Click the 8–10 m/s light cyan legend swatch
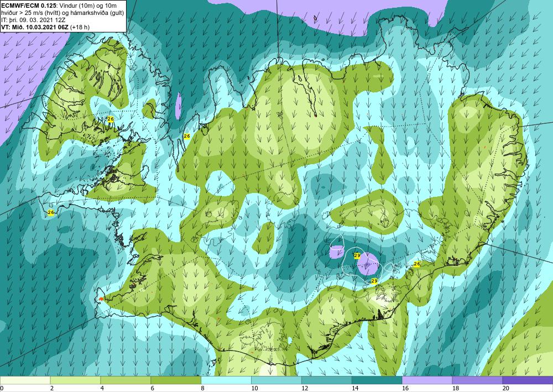Screen dimensions: 553x392 tap(226, 380)
